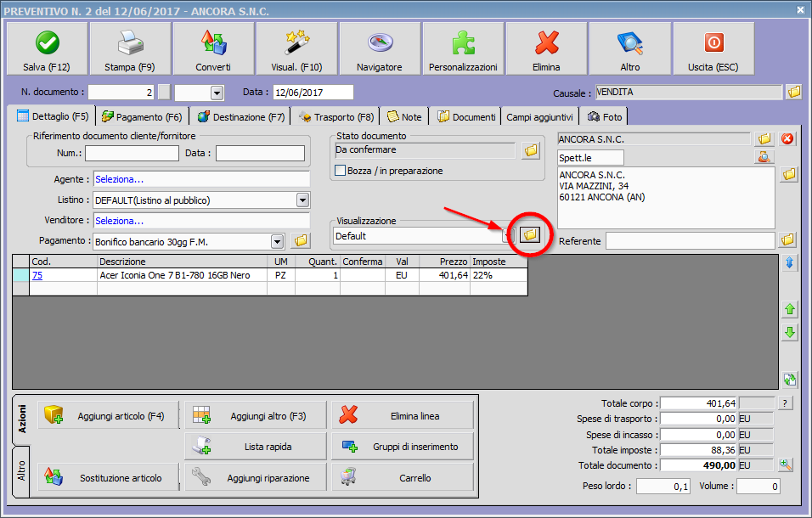Open Personalizzazioni puzzle icon
The width and height of the screenshot is (812, 518).
[x=463, y=42]
